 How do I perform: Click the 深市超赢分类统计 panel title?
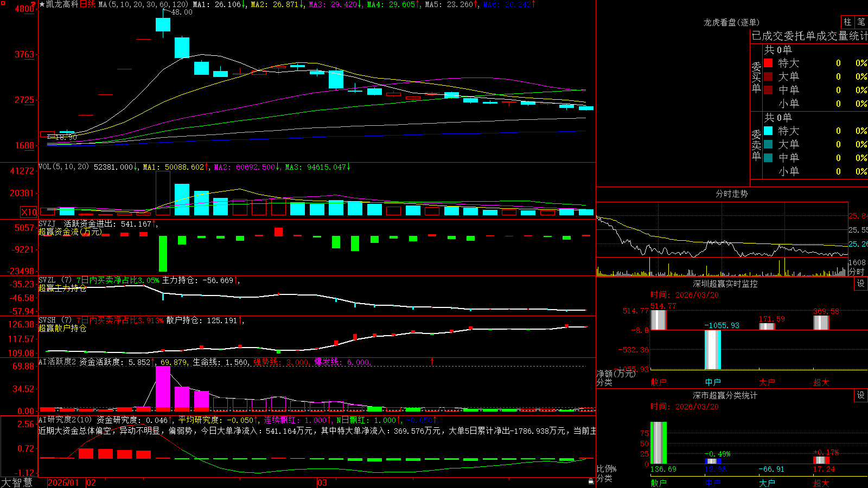coord(725,395)
